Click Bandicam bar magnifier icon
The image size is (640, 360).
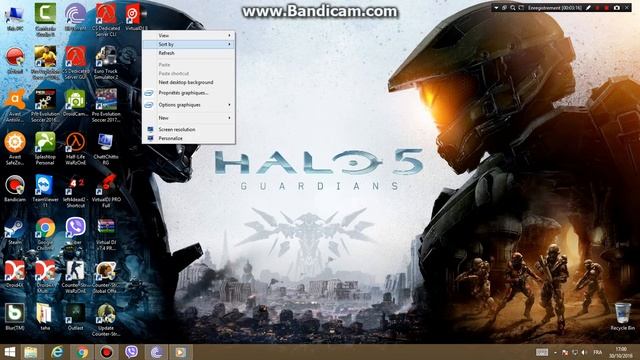tap(513, 8)
